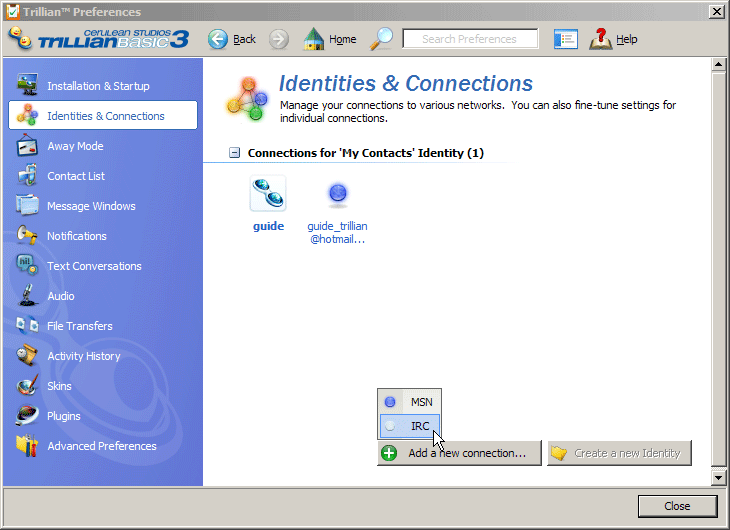The height and width of the screenshot is (530, 730).
Task: Click the Message Windows icon
Action: tap(27, 205)
